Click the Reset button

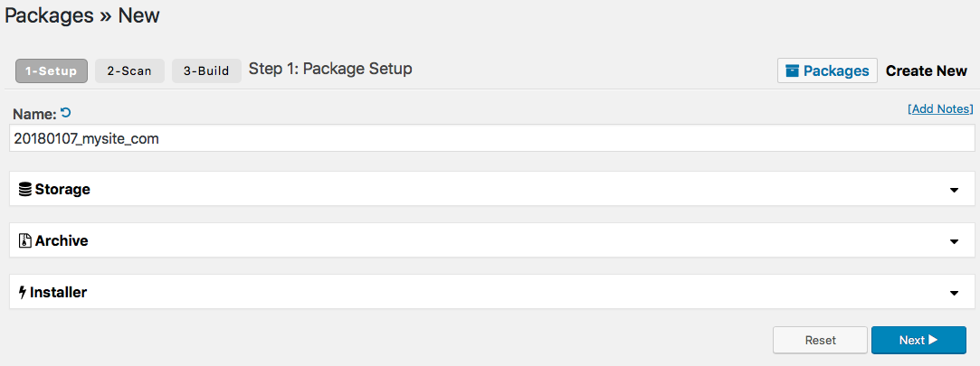(x=820, y=341)
